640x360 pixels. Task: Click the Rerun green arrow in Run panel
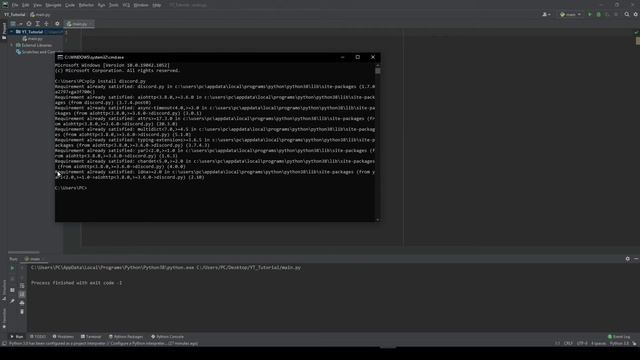(x=12, y=268)
